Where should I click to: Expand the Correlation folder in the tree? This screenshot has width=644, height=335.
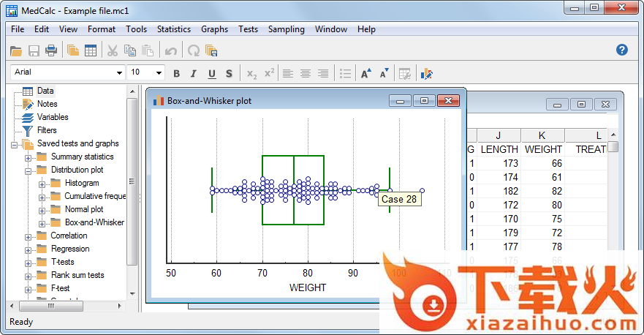(29, 236)
